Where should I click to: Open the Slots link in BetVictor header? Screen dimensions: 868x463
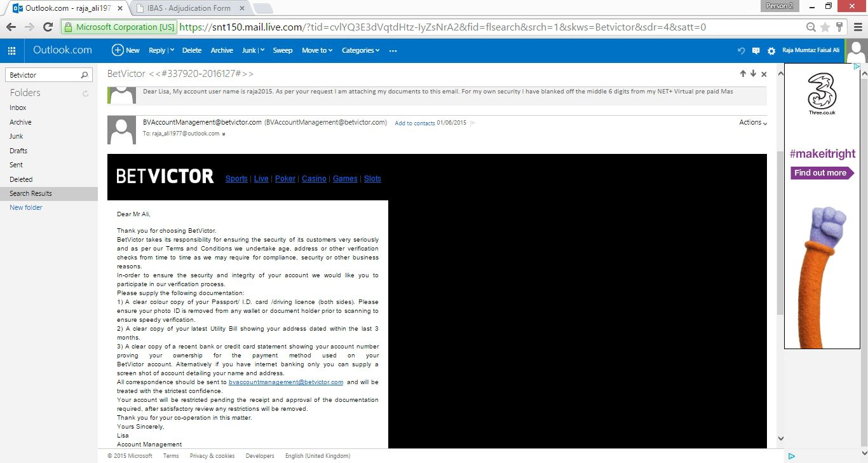[x=372, y=179]
